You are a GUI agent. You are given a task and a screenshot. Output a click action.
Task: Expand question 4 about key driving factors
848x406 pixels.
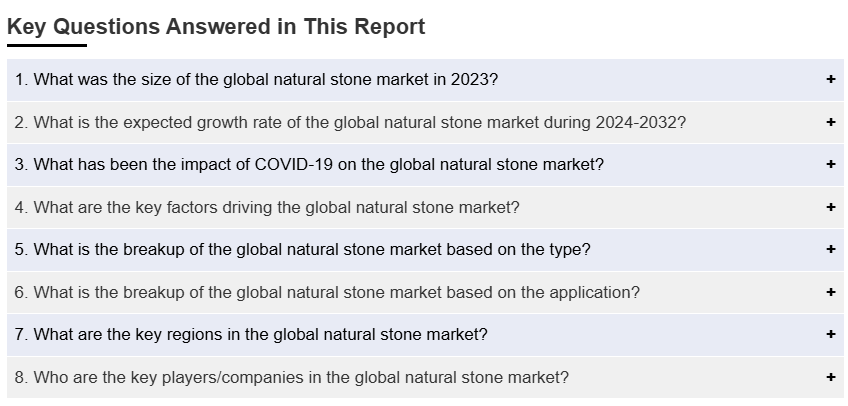click(x=267, y=208)
